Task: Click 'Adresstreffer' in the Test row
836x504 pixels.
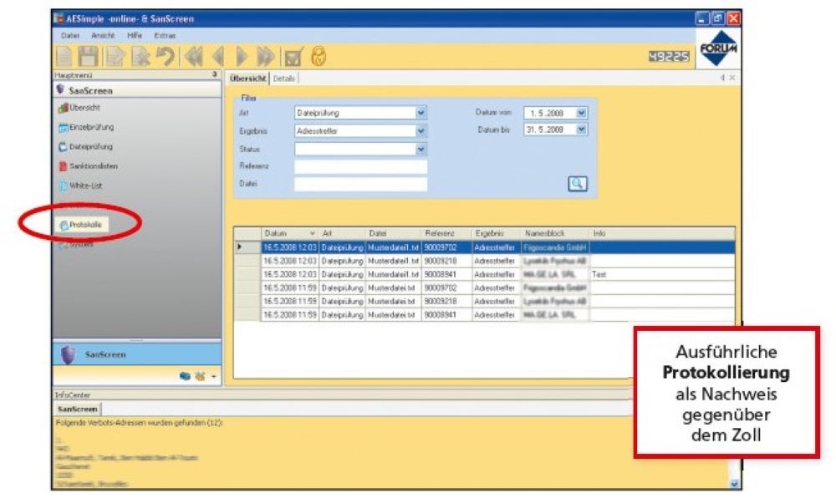Action: [495, 274]
